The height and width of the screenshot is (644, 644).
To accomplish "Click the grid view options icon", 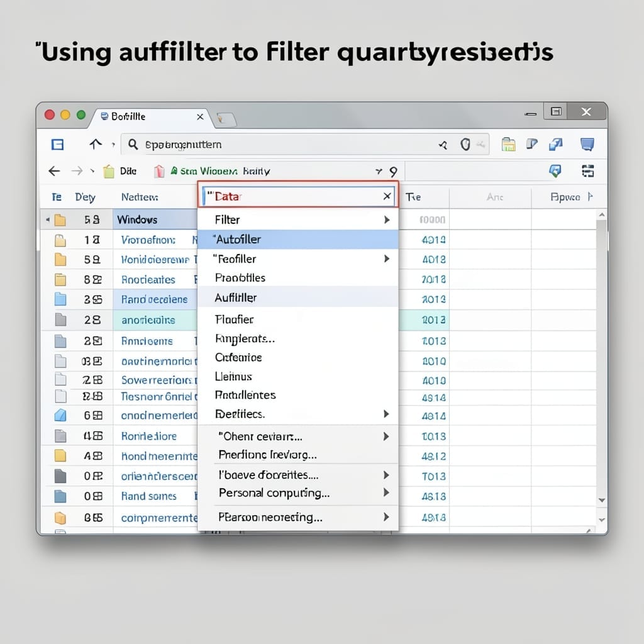I will [588, 171].
